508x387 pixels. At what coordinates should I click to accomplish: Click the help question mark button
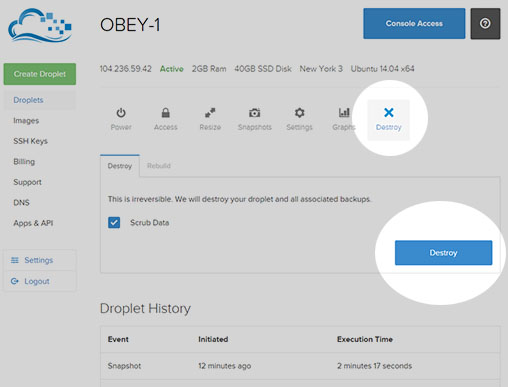(485, 24)
